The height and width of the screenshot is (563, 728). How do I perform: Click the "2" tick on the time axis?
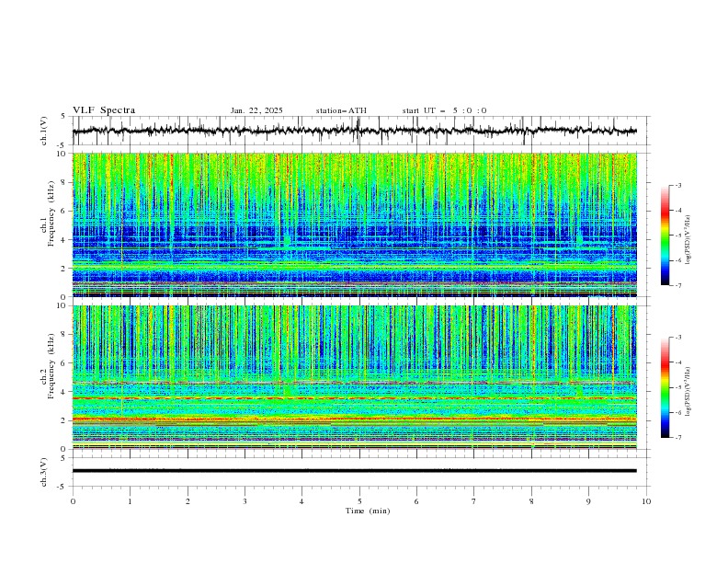pos(188,501)
